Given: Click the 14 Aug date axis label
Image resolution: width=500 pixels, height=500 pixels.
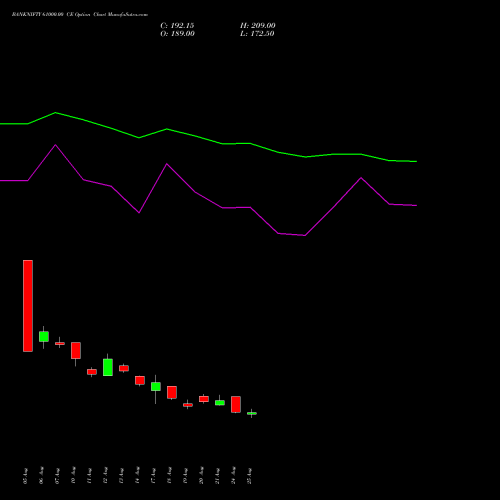Looking at the screenshot, I should click(x=138, y=475).
